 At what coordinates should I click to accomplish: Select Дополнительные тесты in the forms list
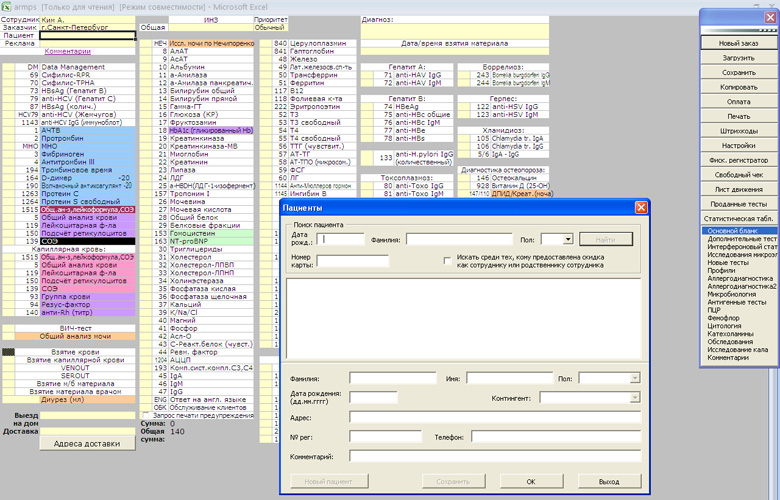click(740, 239)
